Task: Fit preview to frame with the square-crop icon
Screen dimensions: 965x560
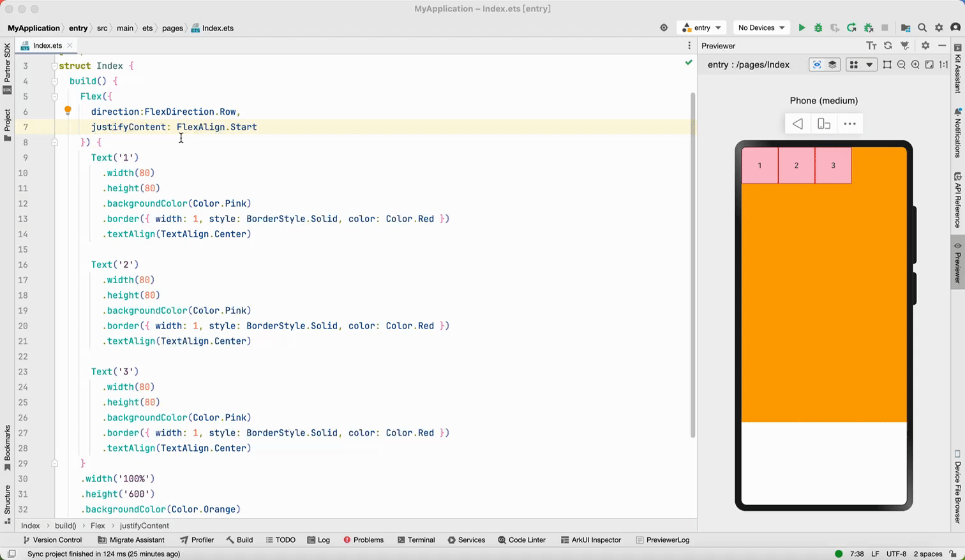Action: click(x=887, y=65)
